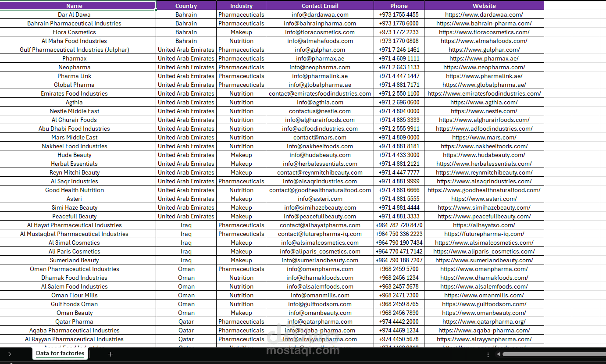Image resolution: width=606 pixels, height=364 pixels.
Task: Open the https://www.omanmills.com/ link
Action: 484,295
